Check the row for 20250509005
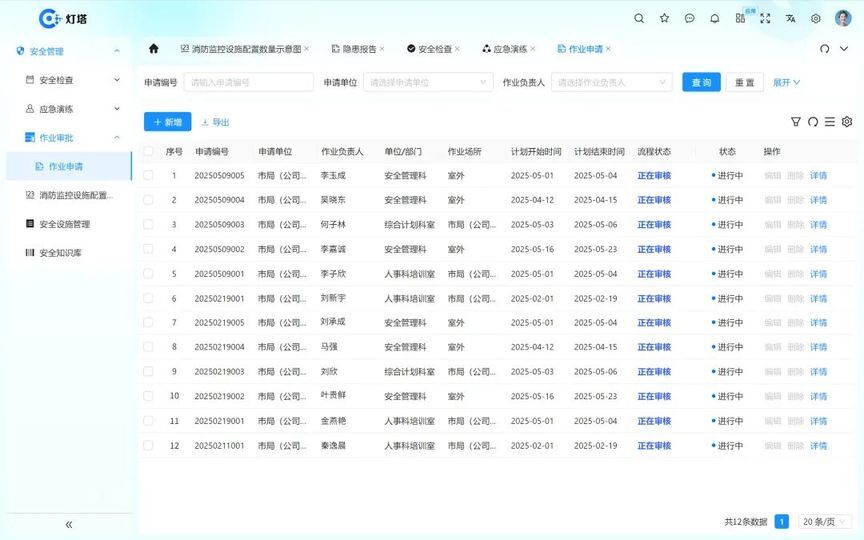Image resolution: width=864 pixels, height=540 pixels. click(x=149, y=176)
